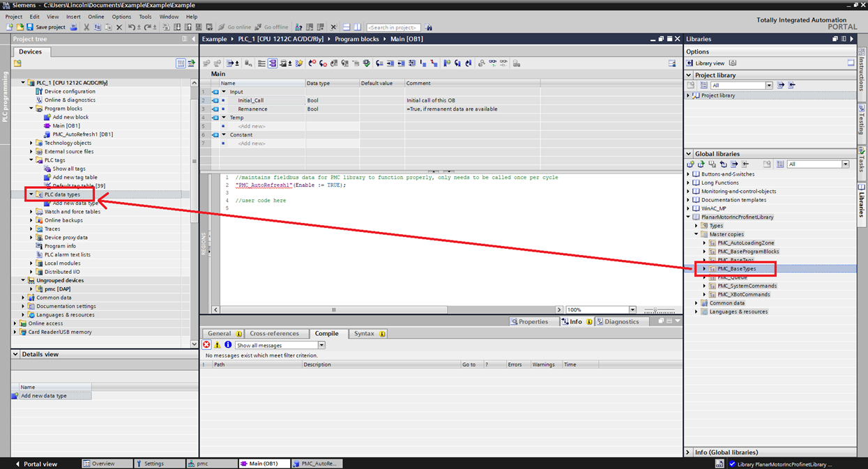Click the Insert network icon in Main editor
This screenshot has width=868, height=469.
[207, 63]
